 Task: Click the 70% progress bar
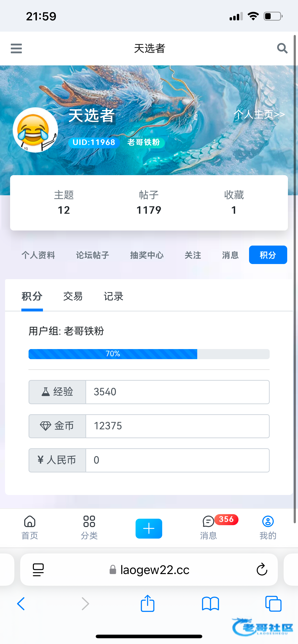point(149,354)
